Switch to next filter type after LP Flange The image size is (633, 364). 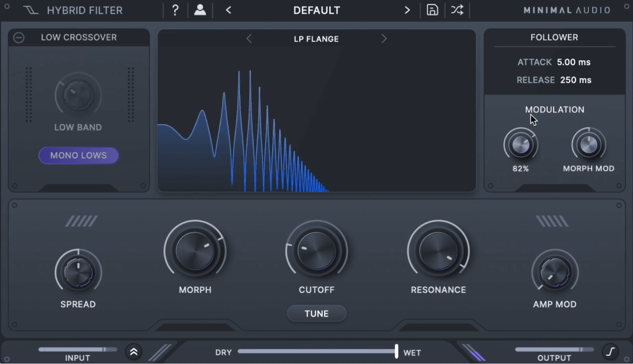click(x=384, y=39)
